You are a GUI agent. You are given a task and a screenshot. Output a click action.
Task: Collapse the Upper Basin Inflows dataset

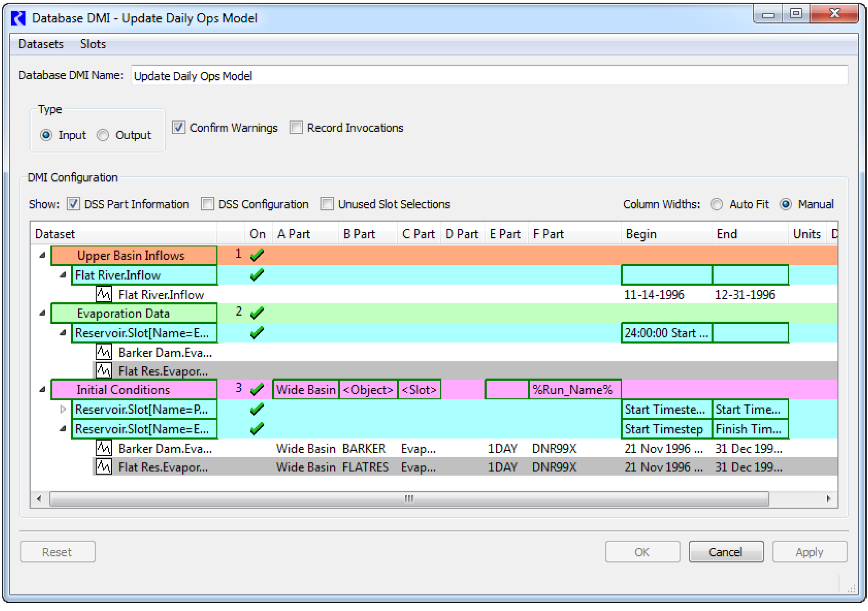click(42, 255)
